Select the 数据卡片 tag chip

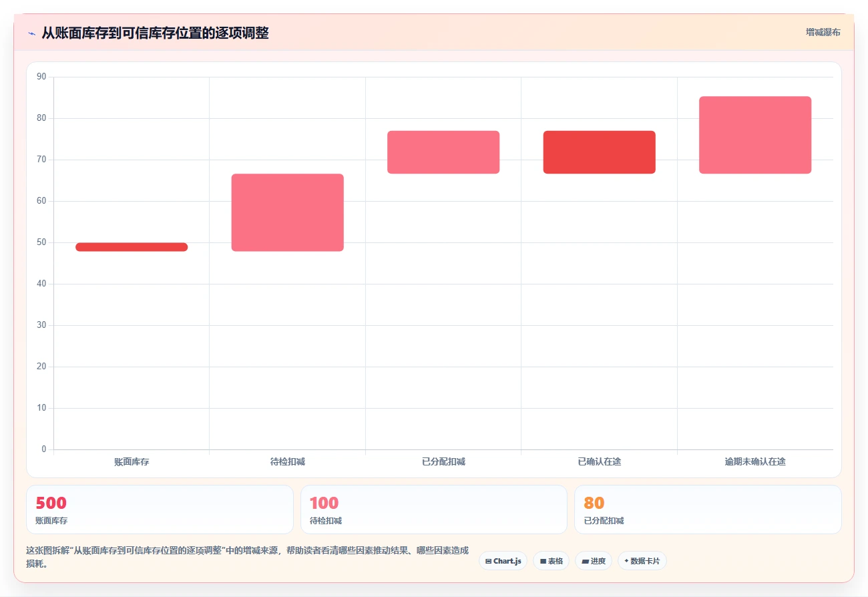point(642,561)
